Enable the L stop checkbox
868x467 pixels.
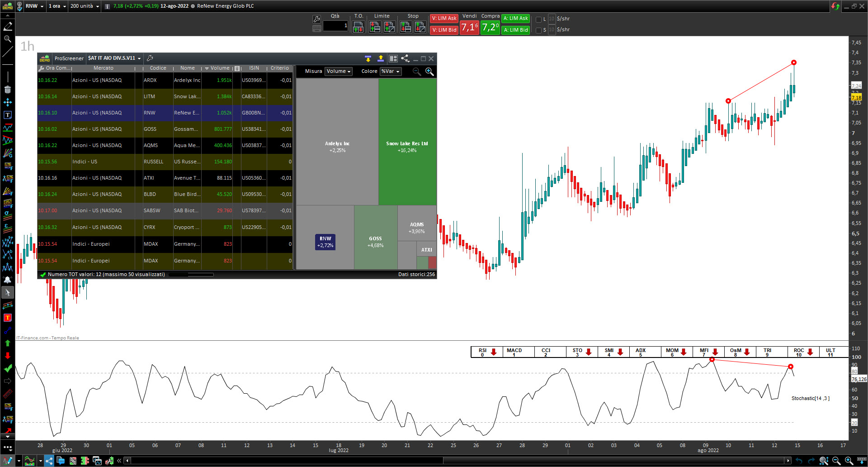538,19
